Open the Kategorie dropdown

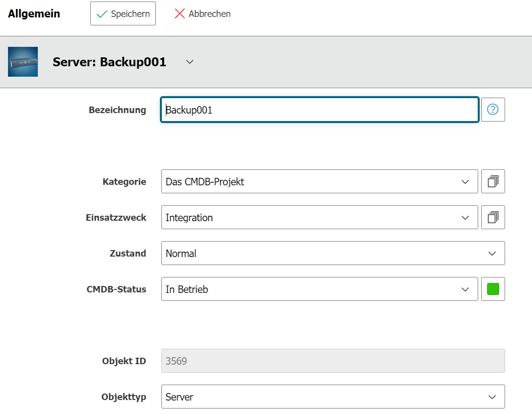coord(319,181)
